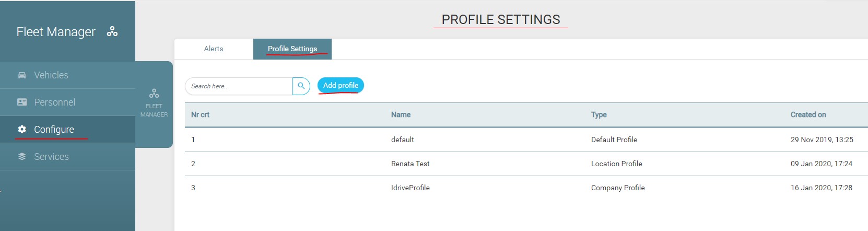Open the Services menu item
Image resolution: width=868 pixels, height=231 pixels.
point(68,156)
